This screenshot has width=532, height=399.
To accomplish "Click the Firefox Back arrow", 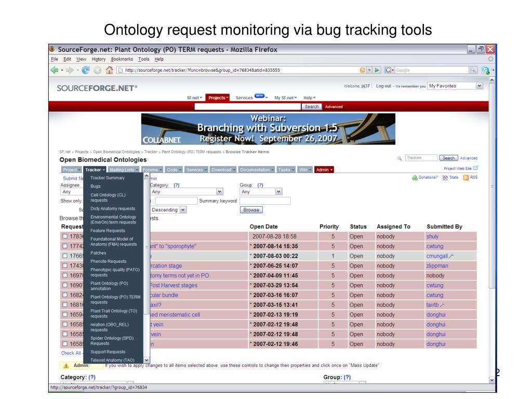I will coord(54,70).
